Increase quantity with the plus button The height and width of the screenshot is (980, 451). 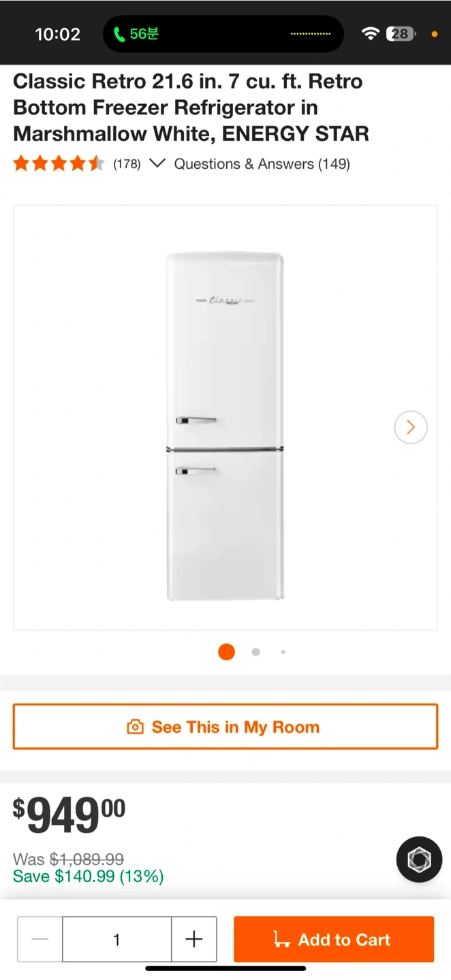[x=194, y=940]
